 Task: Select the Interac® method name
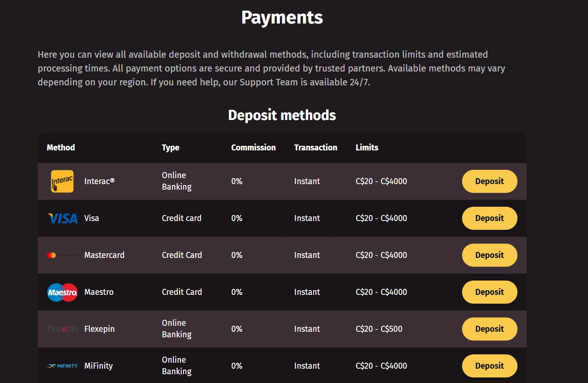(x=99, y=181)
